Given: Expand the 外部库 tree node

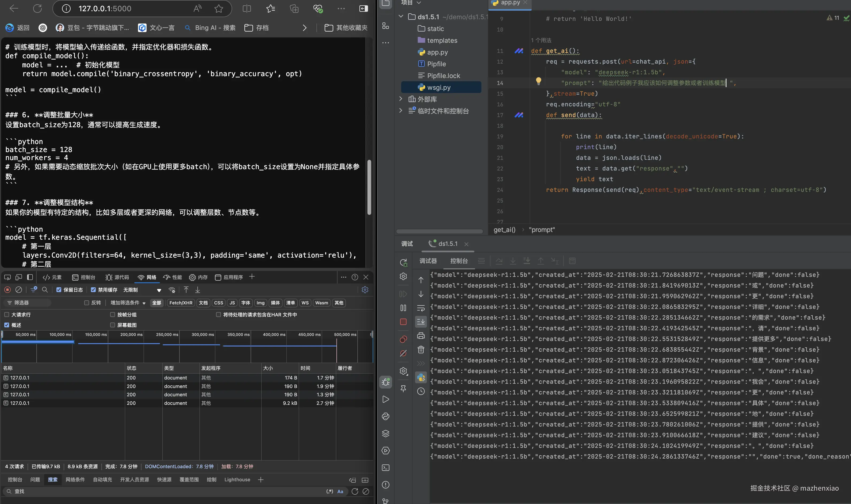Looking at the screenshot, I should point(401,99).
